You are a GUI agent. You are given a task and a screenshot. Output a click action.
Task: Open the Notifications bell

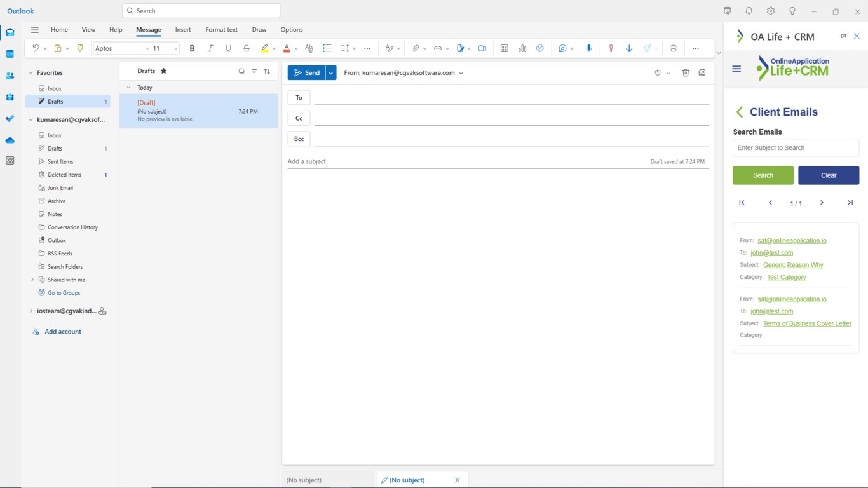(x=749, y=11)
